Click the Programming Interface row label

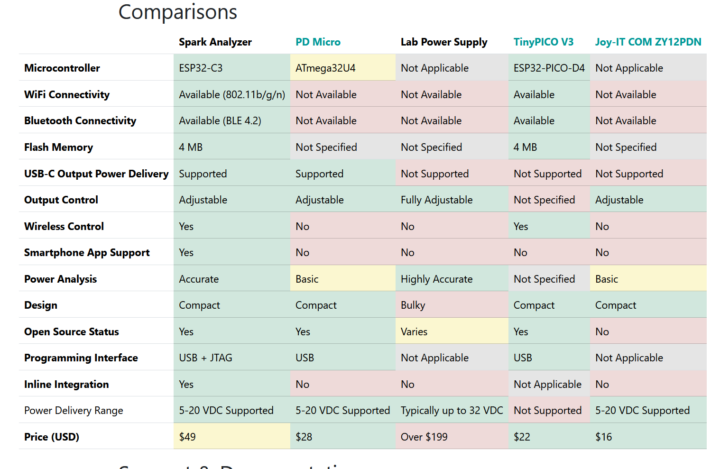coord(81,358)
